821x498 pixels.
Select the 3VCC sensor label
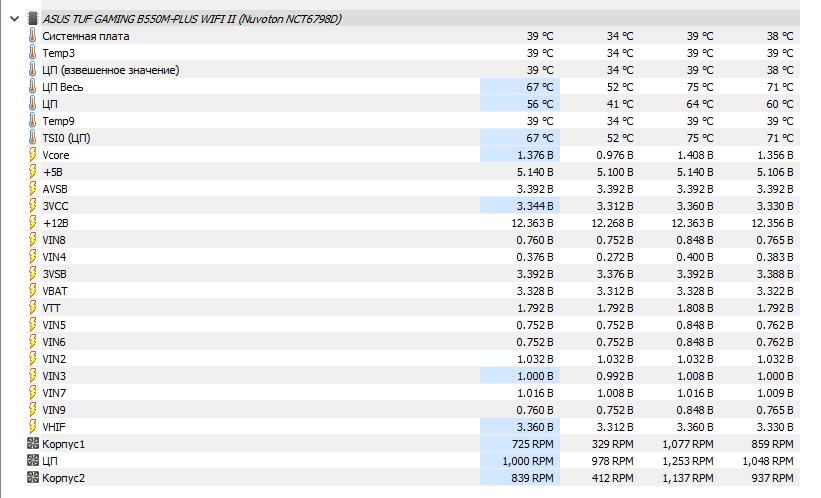[55, 206]
